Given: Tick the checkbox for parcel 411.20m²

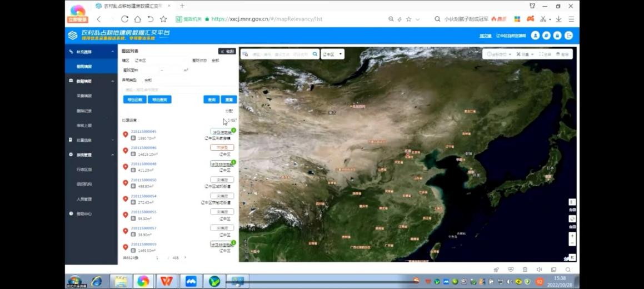Looking at the screenshot, I should coord(133,170).
